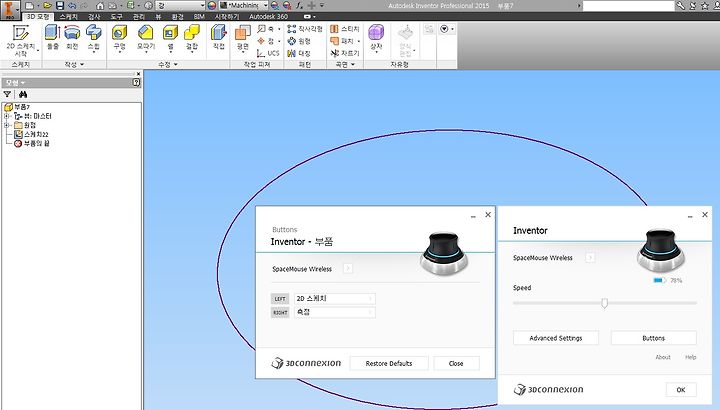The width and height of the screenshot is (720, 410).
Task: Select the work Point (점) tool
Action: point(268,41)
